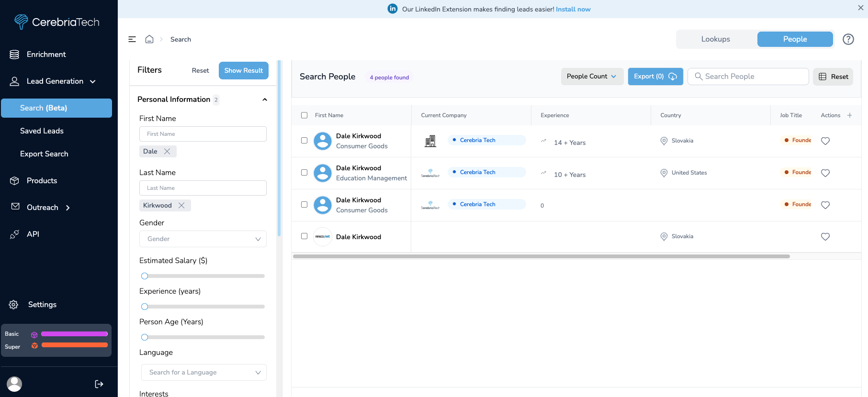Click the Super credits cube icon
Viewport: 868px width, 397px height.
(x=34, y=346)
